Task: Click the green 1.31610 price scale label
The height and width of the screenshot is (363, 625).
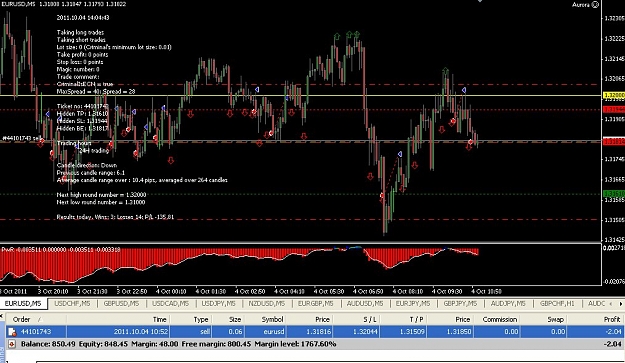Action: [614, 194]
